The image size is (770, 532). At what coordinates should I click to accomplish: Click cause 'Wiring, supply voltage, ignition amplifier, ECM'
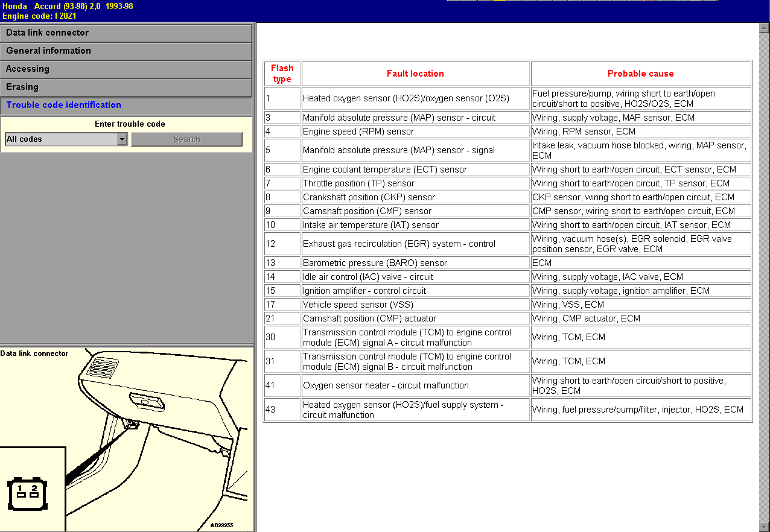point(621,291)
